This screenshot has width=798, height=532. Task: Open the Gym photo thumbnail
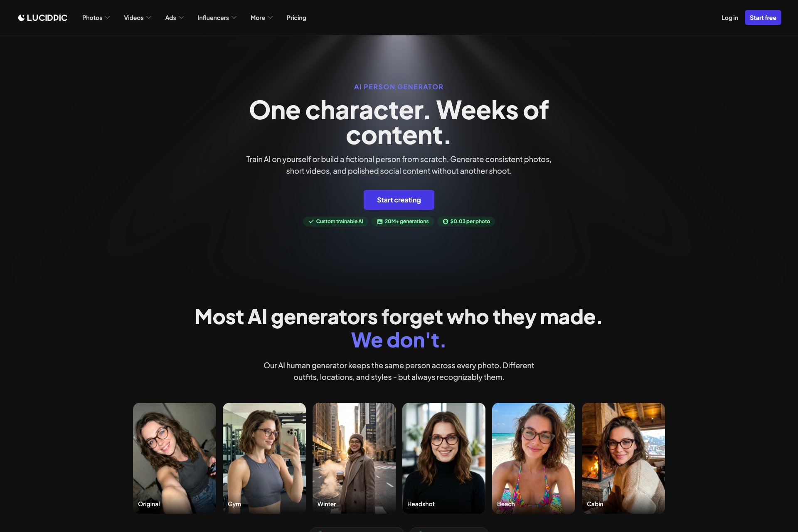tap(264, 458)
